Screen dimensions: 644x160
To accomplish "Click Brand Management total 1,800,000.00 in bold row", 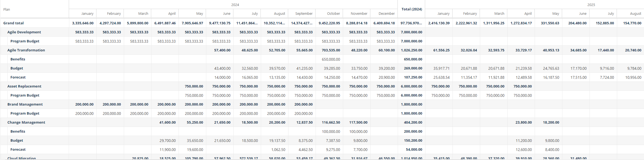I will click(x=412, y=104).
